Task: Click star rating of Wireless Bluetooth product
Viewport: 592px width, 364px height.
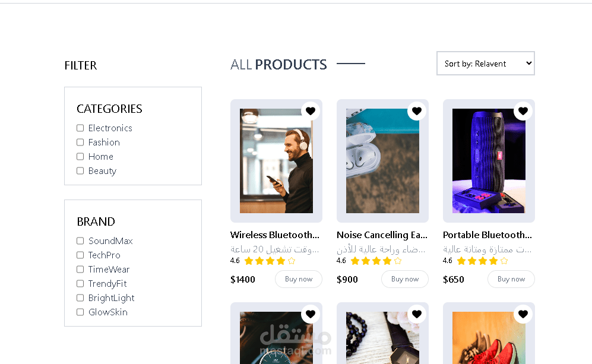Action: click(x=270, y=261)
